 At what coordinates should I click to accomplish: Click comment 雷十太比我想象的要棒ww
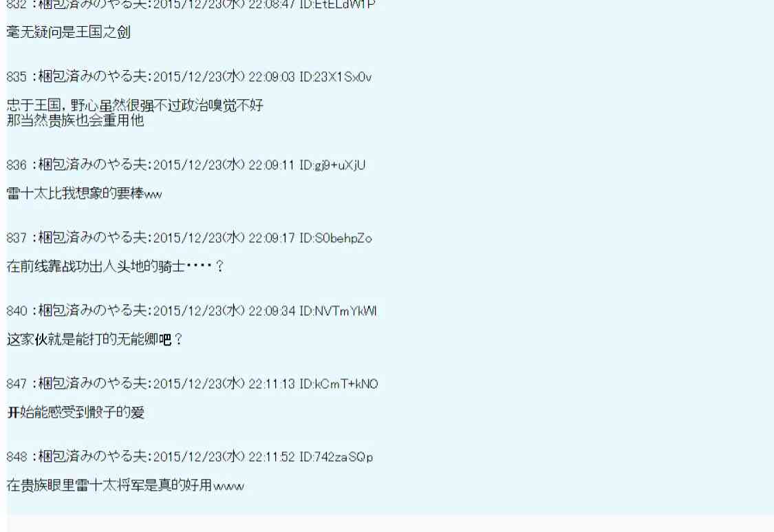coord(85,193)
